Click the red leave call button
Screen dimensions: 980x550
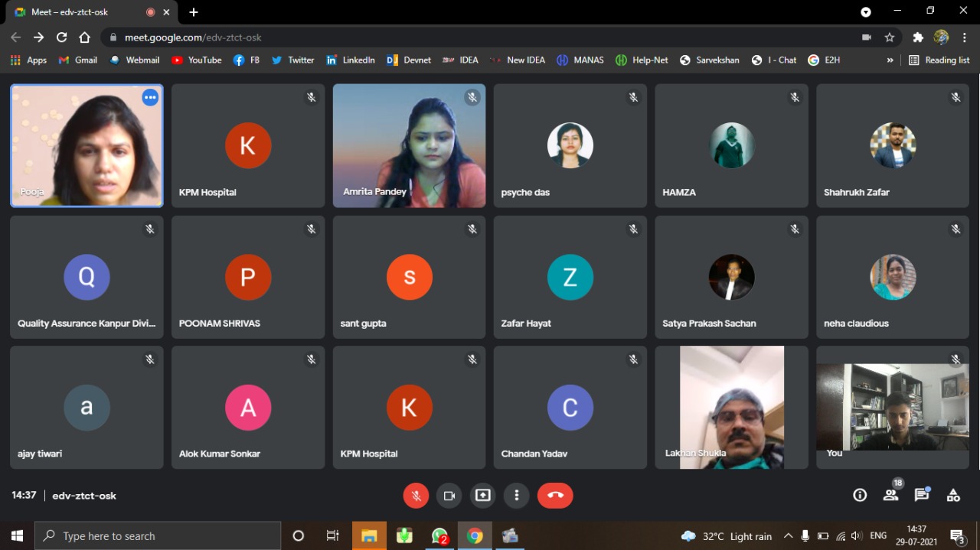(555, 496)
